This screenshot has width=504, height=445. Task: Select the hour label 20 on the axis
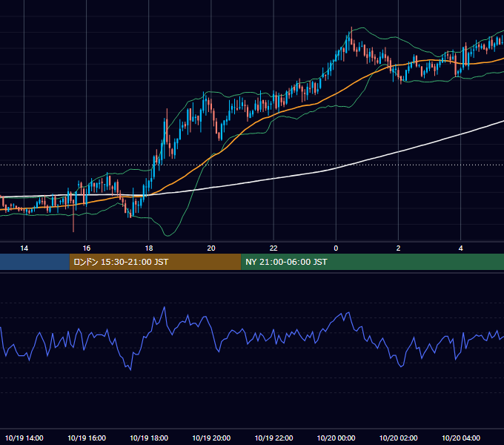[211, 248]
